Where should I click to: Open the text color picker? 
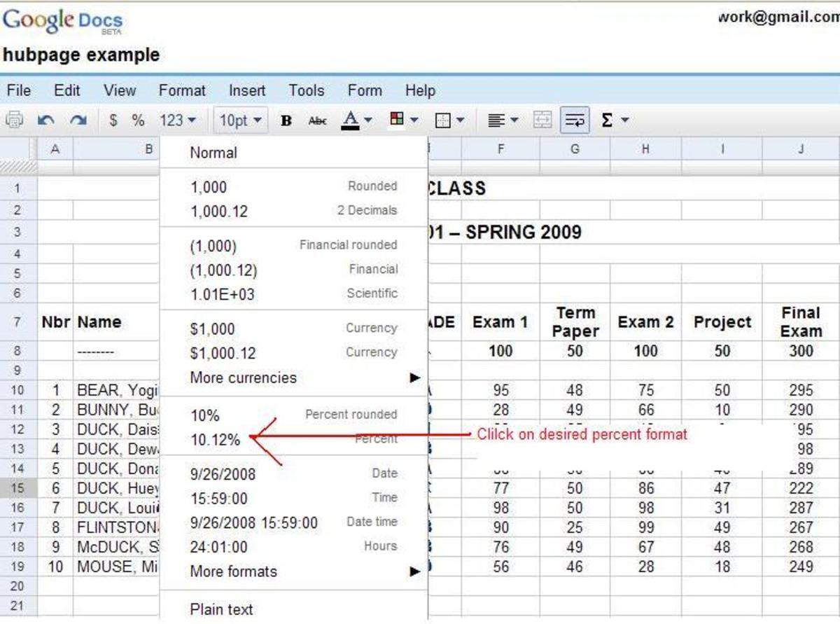click(x=352, y=119)
